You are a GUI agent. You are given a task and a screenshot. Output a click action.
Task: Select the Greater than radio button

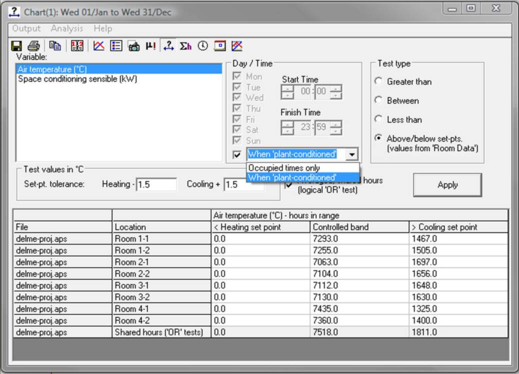pos(378,81)
